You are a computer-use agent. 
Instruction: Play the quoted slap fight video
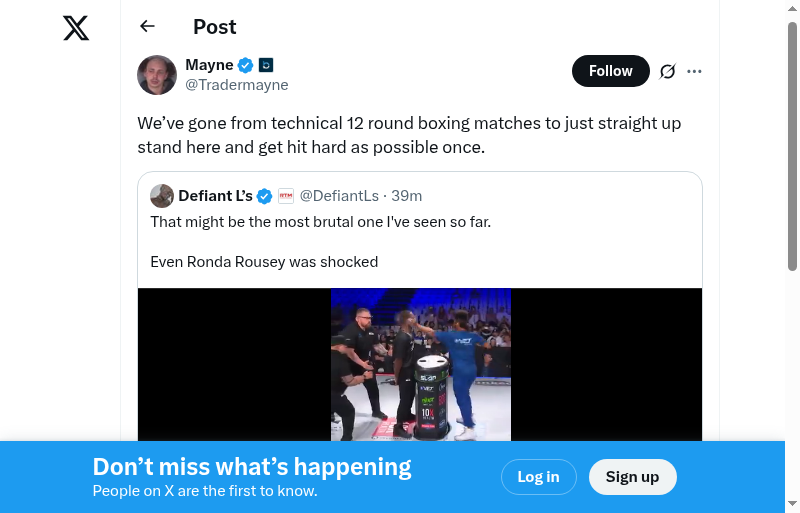coord(420,365)
